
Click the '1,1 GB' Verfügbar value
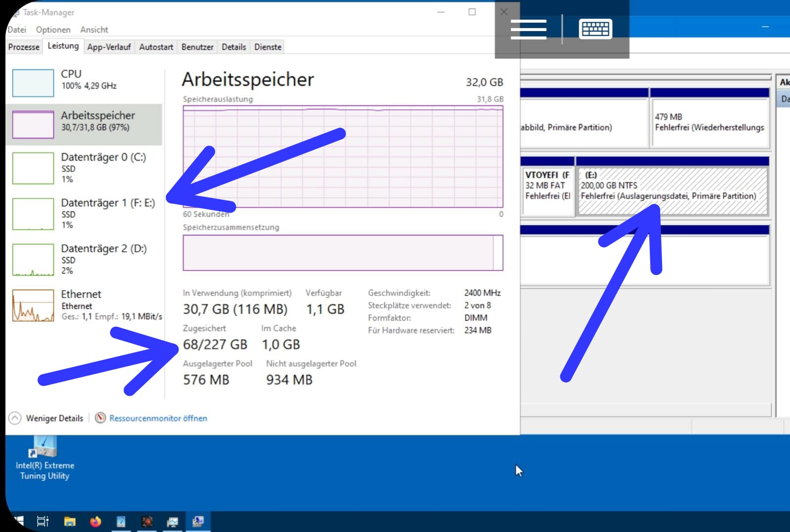[x=325, y=309]
